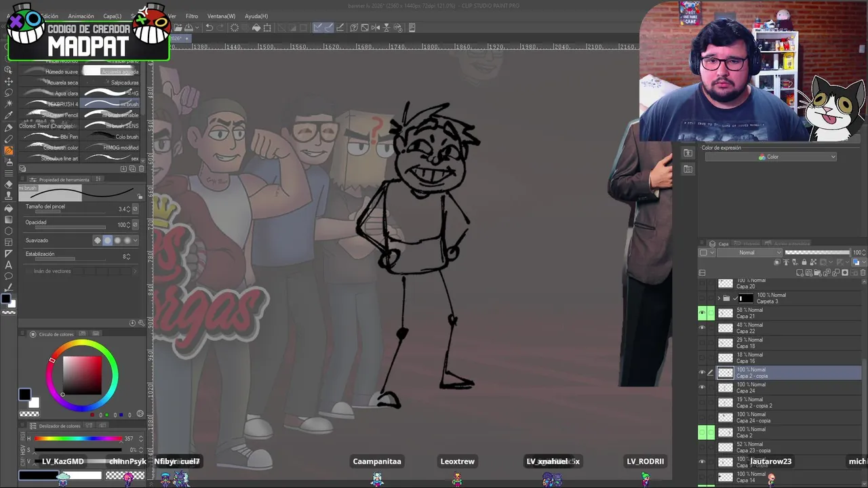Expand the Carpeta 3 layer folder
This screenshot has height=488, width=868.
[x=719, y=298]
